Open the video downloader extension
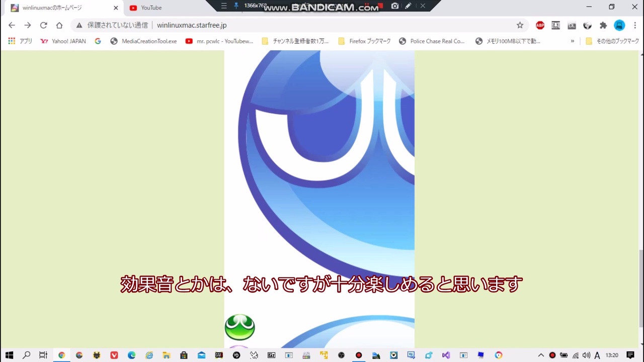 point(555,25)
